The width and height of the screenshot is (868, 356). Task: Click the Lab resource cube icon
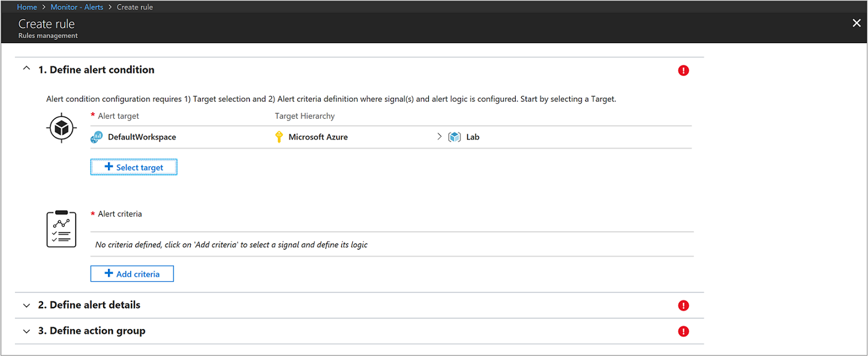tap(455, 137)
